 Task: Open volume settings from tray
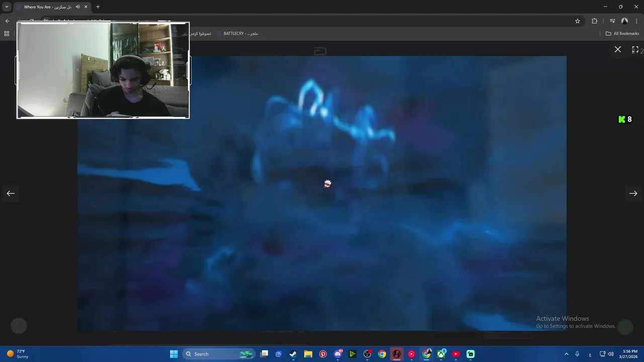[x=611, y=354]
